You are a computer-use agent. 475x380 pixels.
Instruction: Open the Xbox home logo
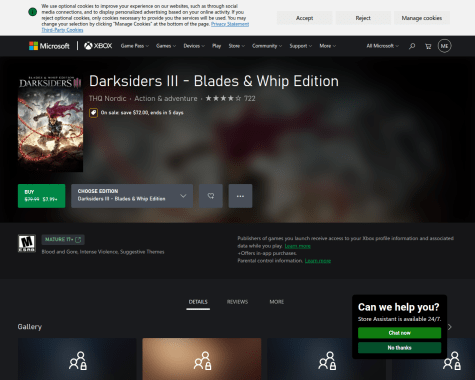click(98, 46)
